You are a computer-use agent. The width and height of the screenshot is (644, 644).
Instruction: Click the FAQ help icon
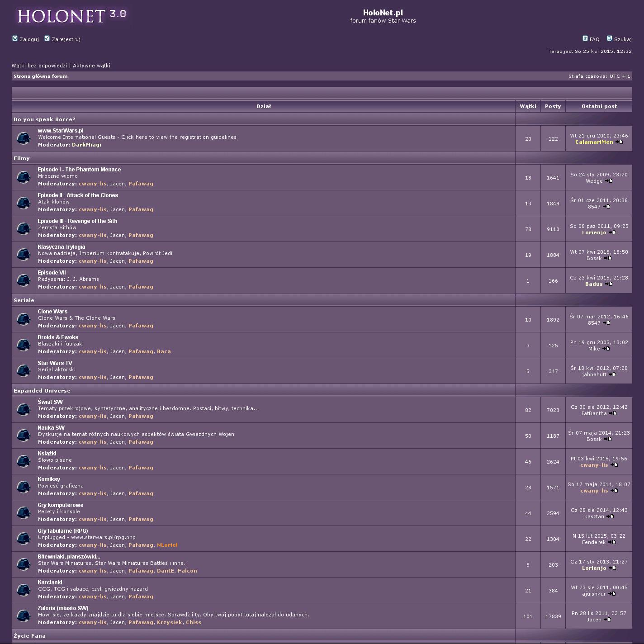[x=585, y=39]
